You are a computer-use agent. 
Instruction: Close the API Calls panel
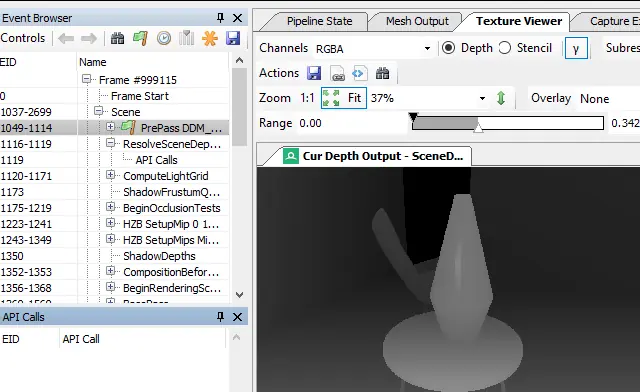237,317
